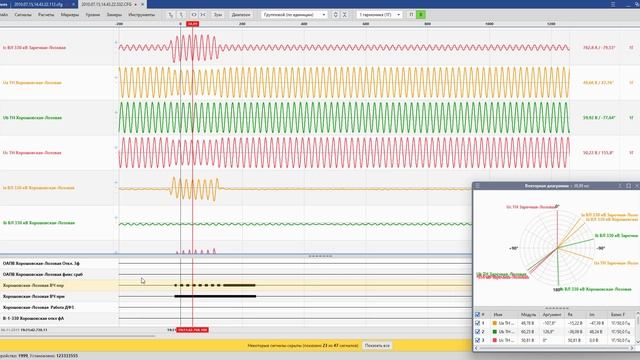Select the orange Ua ТН Хорошовская-Лозовая signal label
Image resolution: width=640 pixels, height=360 pixels.
[x=32, y=82]
